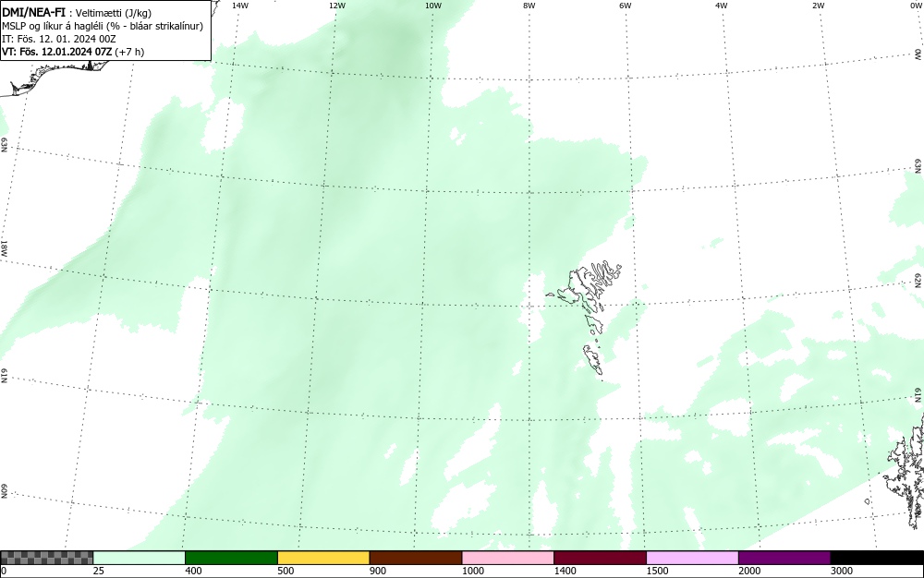Click the yellow 500–900 legend swatch
Screen dimensions: 924x578
(x=323, y=558)
